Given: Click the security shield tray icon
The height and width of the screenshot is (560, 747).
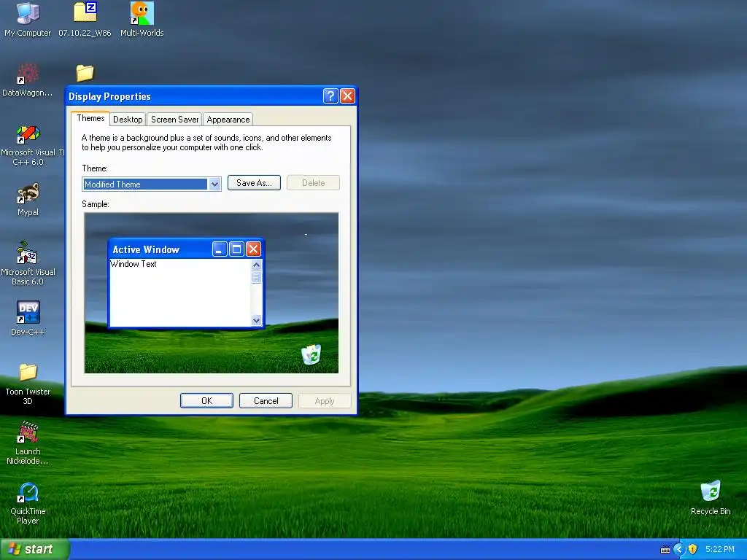Looking at the screenshot, I should tap(693, 549).
